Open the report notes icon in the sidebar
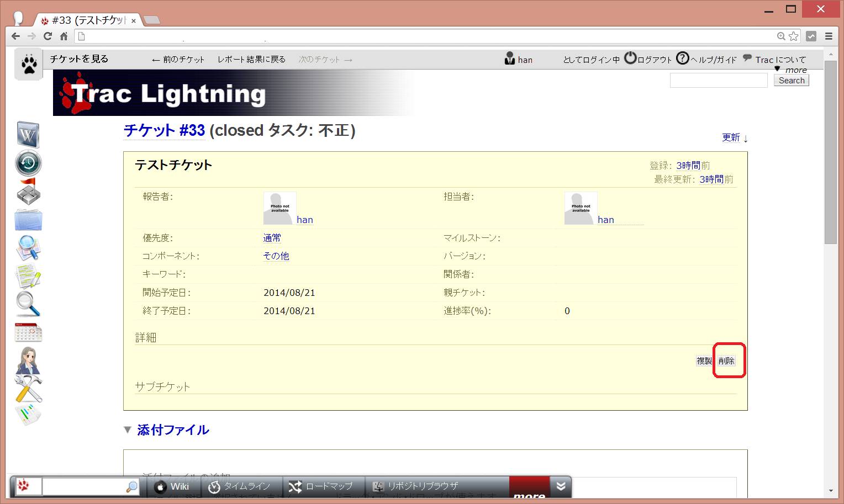844x504 pixels. click(28, 276)
